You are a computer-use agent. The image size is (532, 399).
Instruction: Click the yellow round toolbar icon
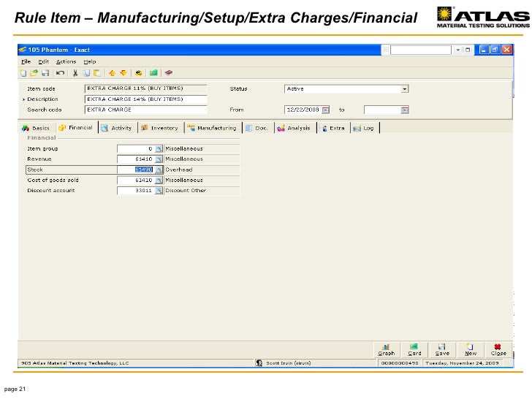pos(138,73)
